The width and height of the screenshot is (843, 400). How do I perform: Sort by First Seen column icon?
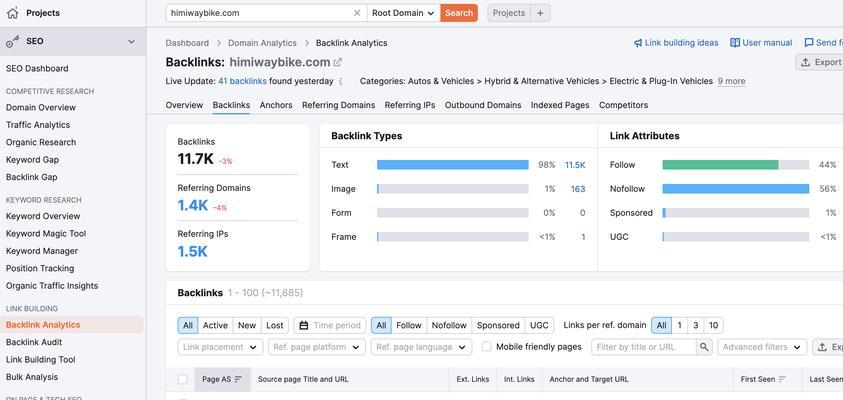coord(783,380)
